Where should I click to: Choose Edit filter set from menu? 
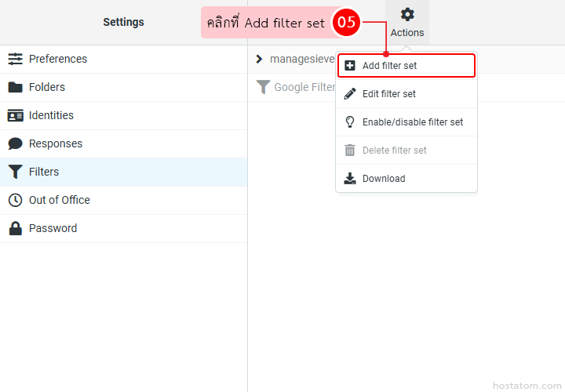(388, 94)
